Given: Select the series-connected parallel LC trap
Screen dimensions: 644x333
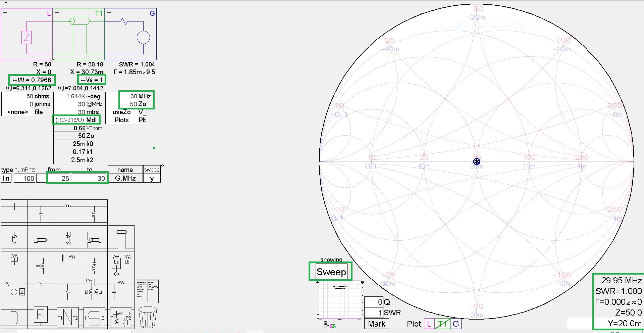Looking at the screenshot, I should click(x=14, y=264).
